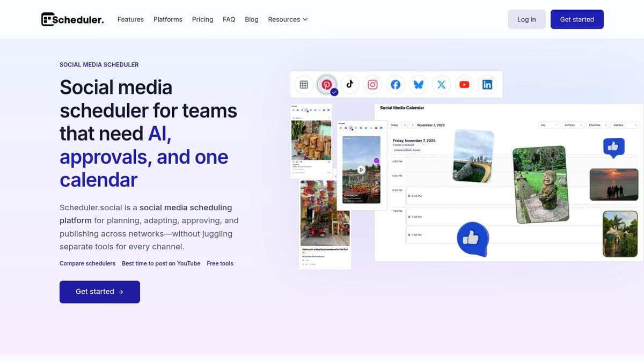Select the Pinterest channel icon
This screenshot has height=362, width=644.
pyautogui.click(x=326, y=84)
